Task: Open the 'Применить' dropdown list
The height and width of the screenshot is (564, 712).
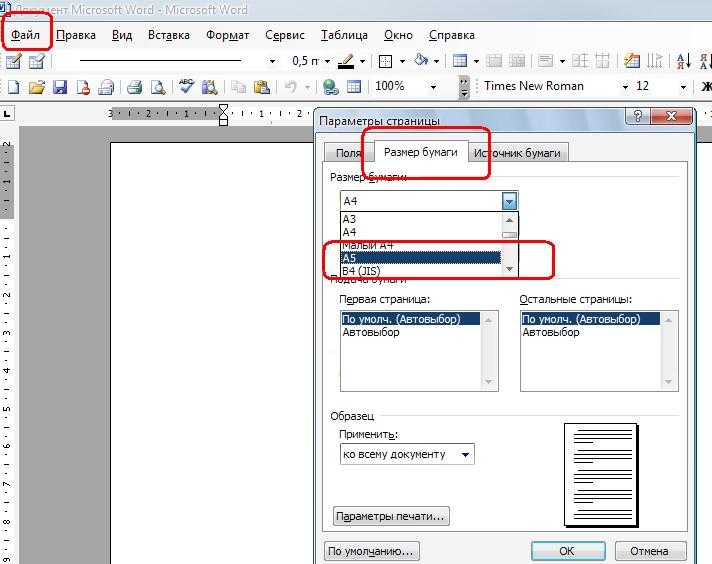Action: tap(466, 454)
